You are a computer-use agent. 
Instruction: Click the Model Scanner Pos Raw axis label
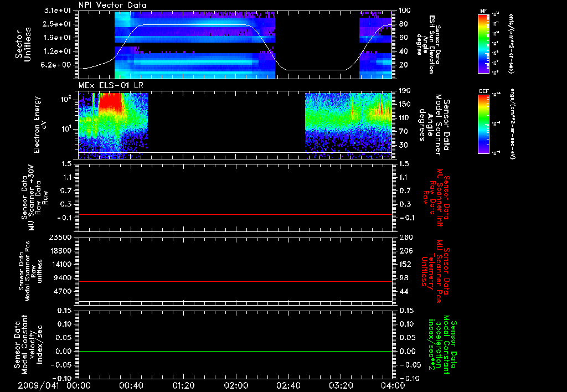[31, 271]
